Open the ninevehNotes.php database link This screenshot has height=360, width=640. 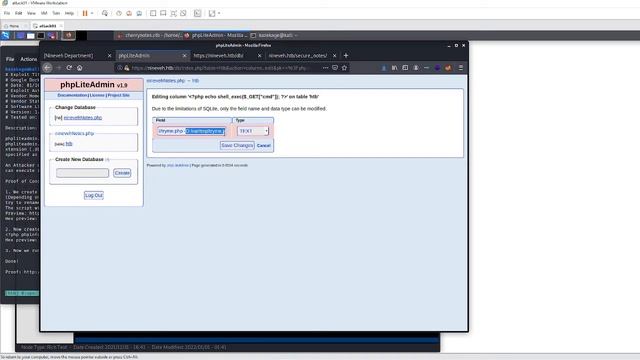coord(83,118)
